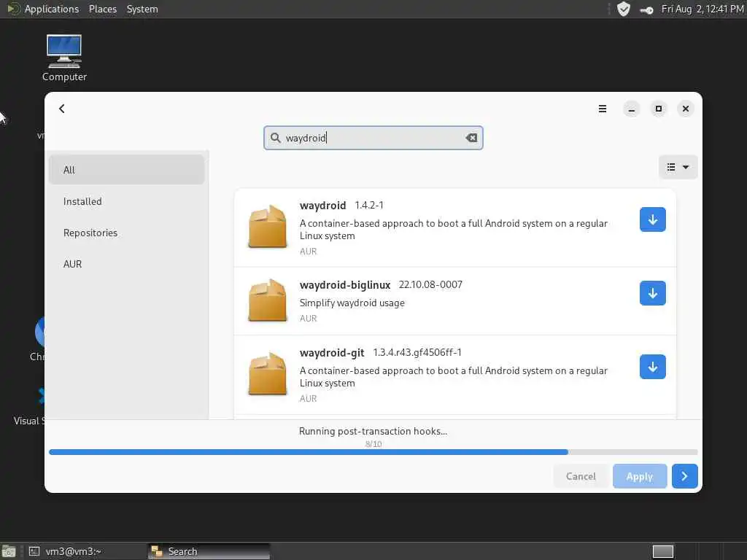The height and width of the screenshot is (560, 747).
Task: Focus the waydroid search input field
Action: point(373,138)
